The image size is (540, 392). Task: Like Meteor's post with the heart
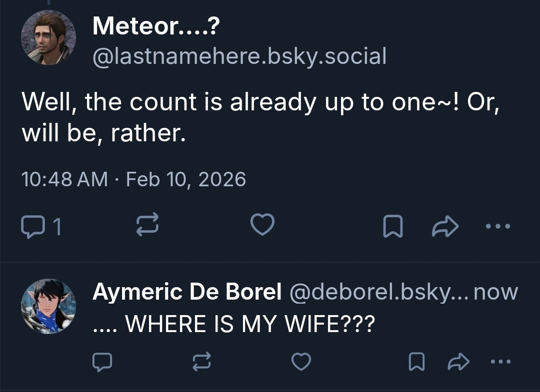click(x=262, y=225)
